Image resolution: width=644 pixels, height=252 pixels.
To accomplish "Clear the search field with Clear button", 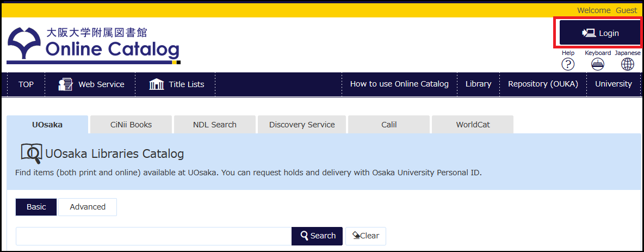I will coord(366,236).
